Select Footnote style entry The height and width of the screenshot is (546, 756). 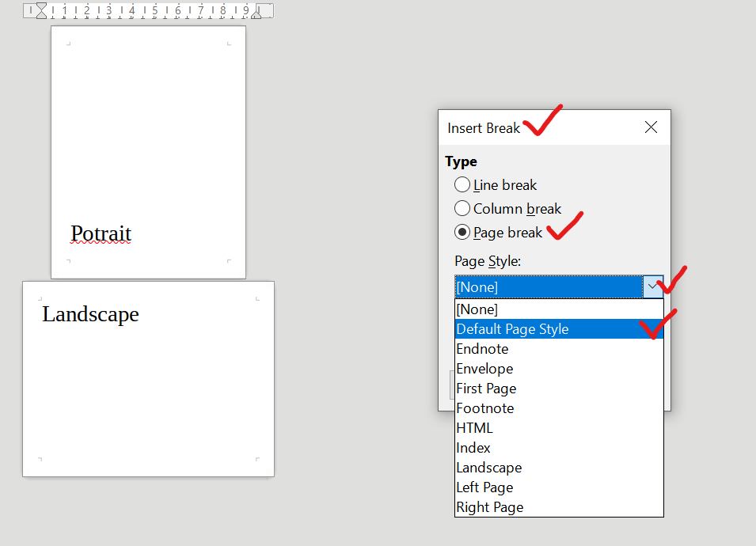(x=560, y=408)
